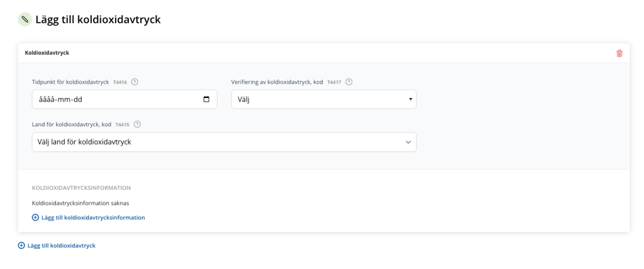Click the bottom Lägg till koldioxidavtryck link
The image size is (644, 269).
[62, 246]
